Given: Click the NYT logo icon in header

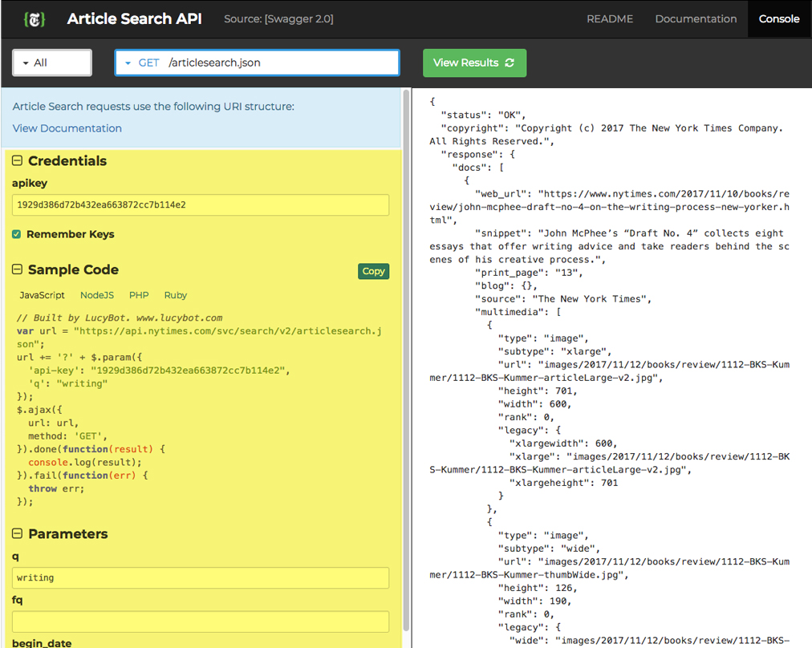Looking at the screenshot, I should [34, 19].
